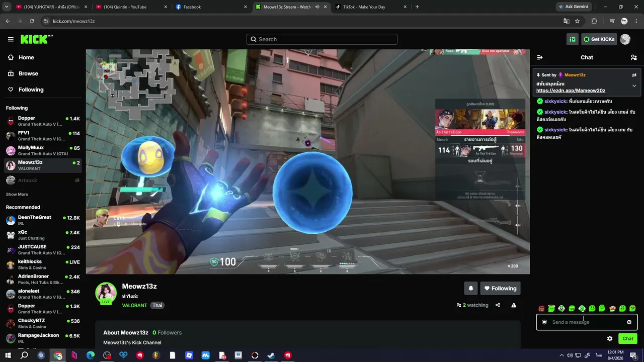The width and height of the screenshot is (644, 362).
Task: Click the Ask Gemini button
Action: (x=573, y=7)
